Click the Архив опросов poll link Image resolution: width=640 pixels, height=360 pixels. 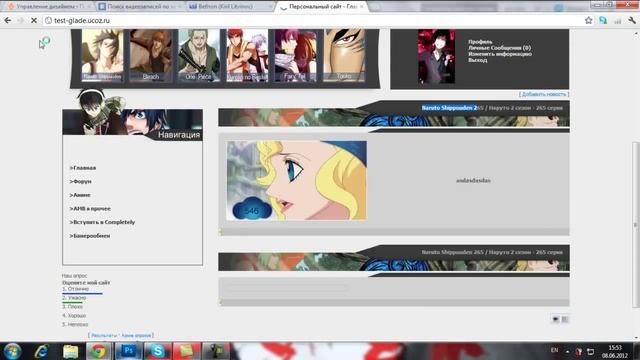click(x=136, y=336)
